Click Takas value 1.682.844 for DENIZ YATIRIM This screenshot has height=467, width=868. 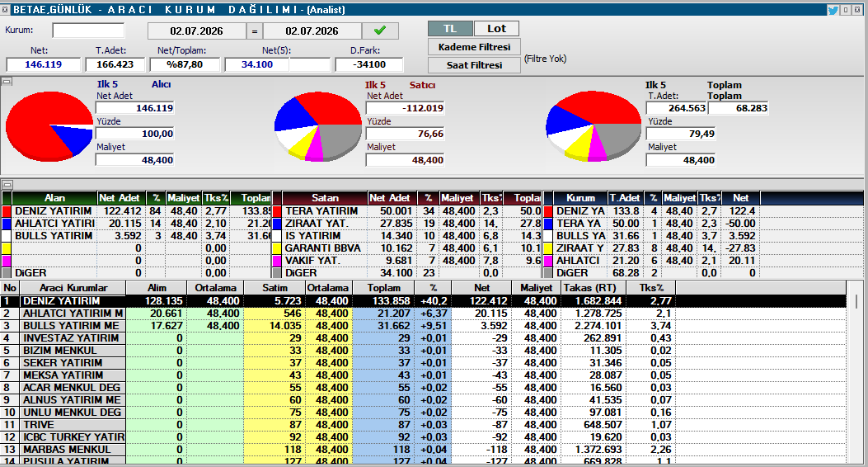[598, 301]
